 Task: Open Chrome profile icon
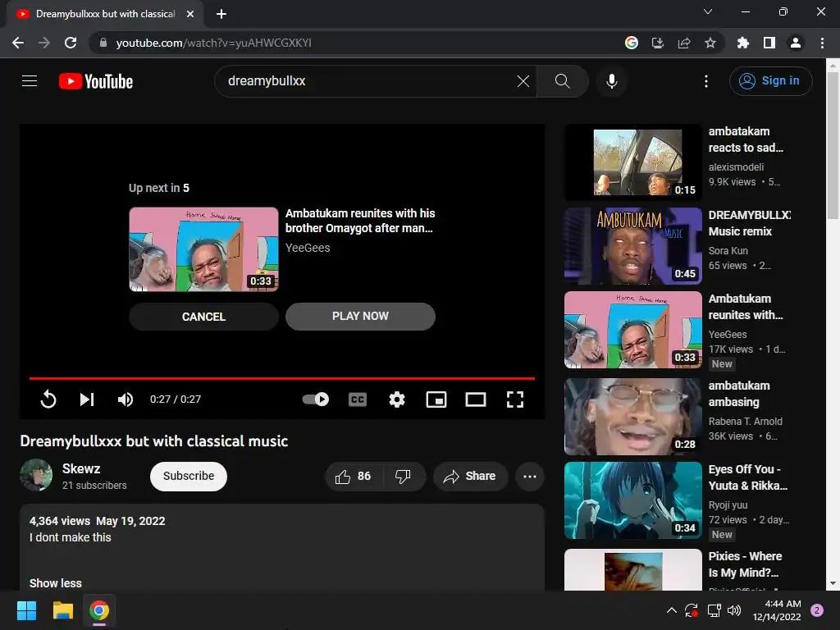(x=796, y=43)
